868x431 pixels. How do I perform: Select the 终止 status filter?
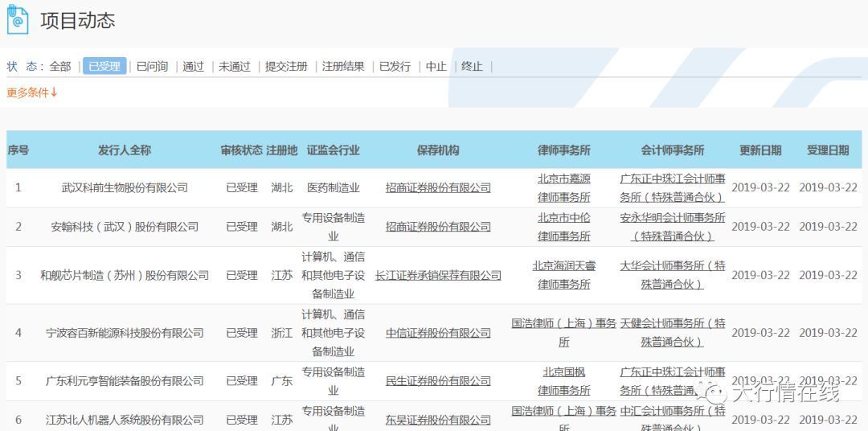[x=473, y=67]
